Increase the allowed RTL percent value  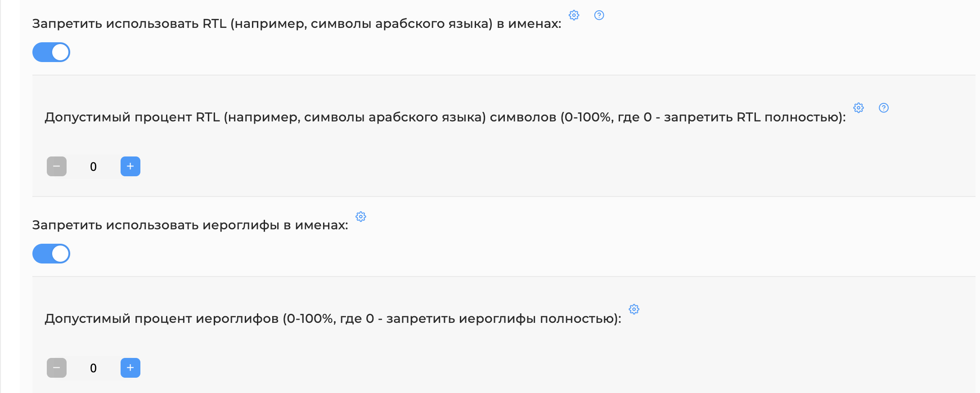(130, 166)
